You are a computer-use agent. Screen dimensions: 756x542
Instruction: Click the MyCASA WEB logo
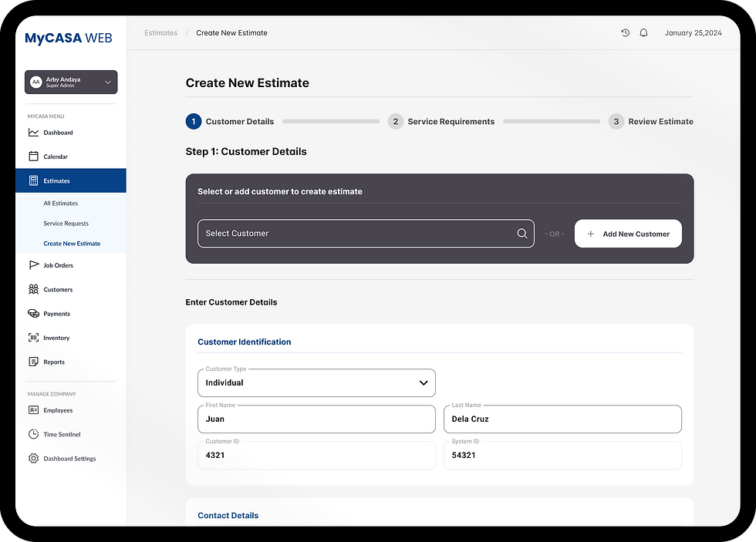69,38
